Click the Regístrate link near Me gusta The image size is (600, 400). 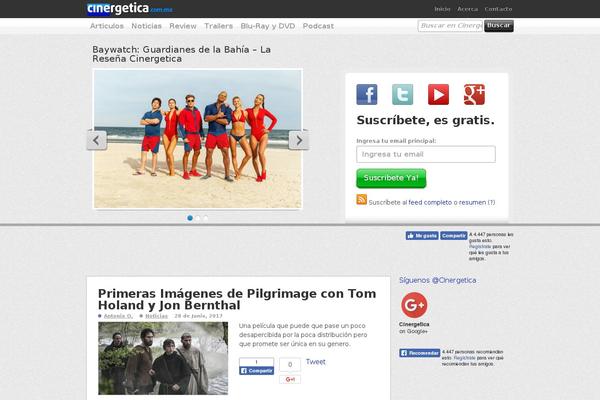point(480,247)
